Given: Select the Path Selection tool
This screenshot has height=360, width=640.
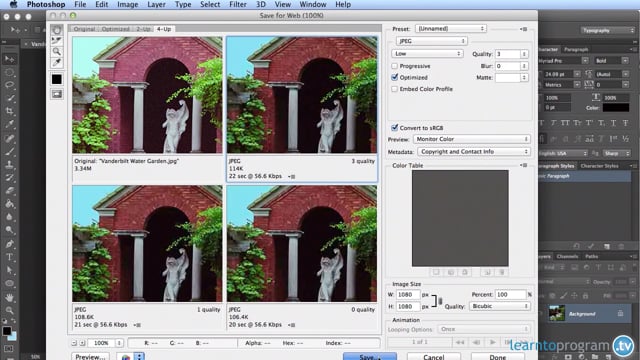Looking at the screenshot, I should (x=9, y=270).
